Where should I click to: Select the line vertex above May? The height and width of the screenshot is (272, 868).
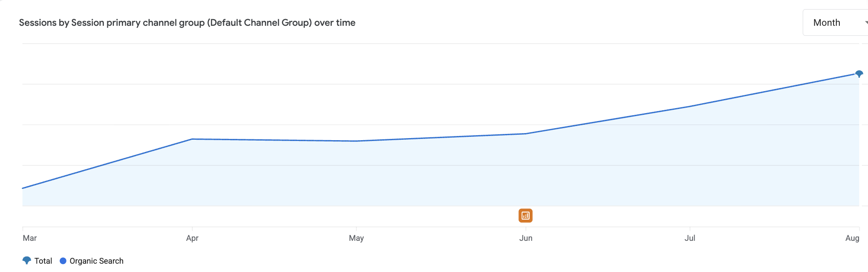point(356,141)
